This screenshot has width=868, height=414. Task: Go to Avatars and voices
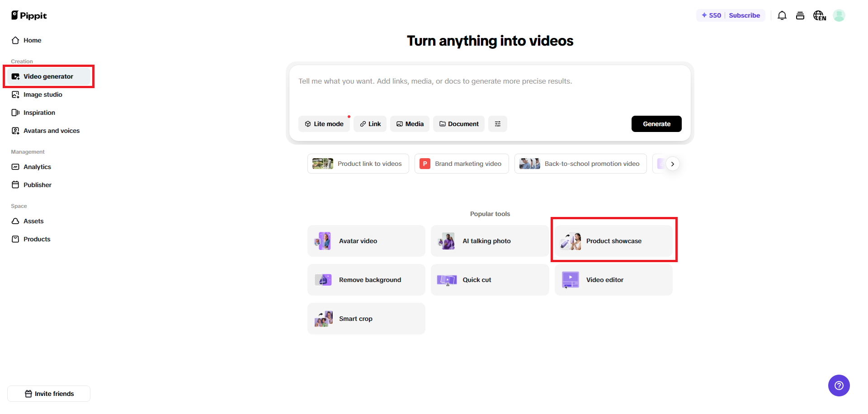[x=51, y=131]
